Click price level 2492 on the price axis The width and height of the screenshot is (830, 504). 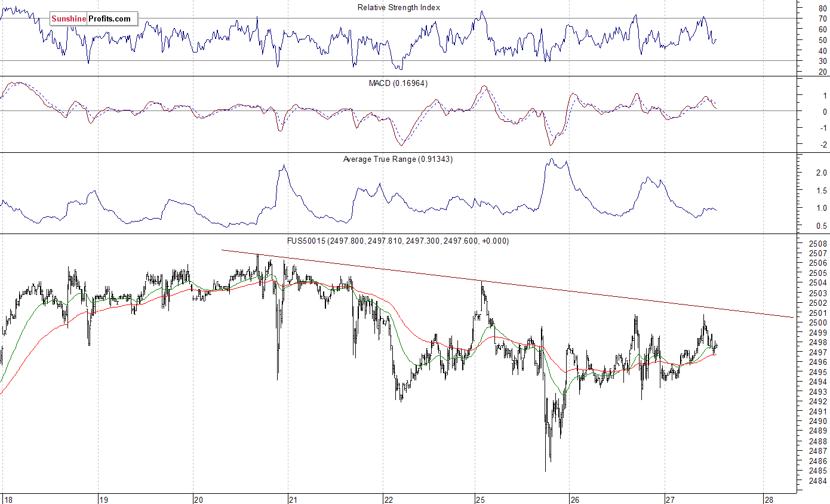[819, 402]
